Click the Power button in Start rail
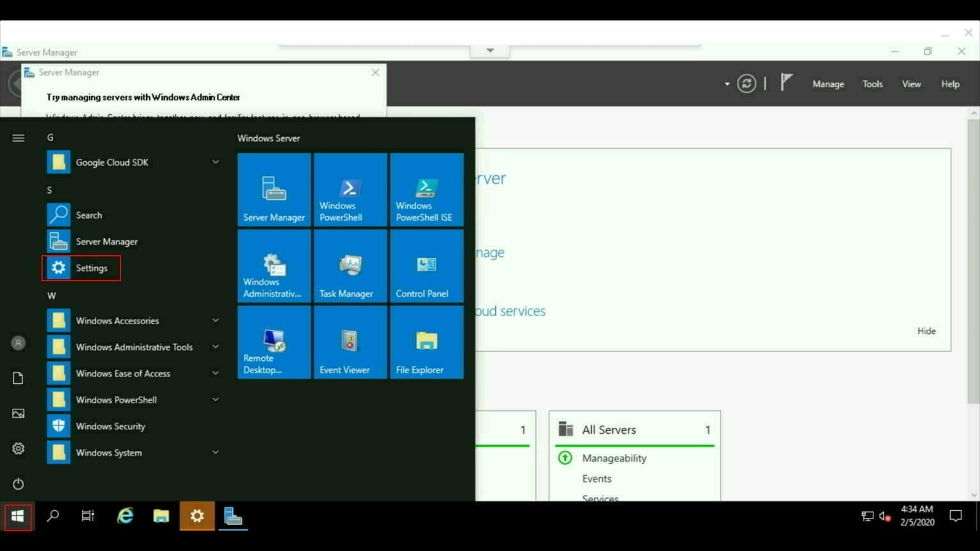The height and width of the screenshot is (551, 980). (x=19, y=483)
